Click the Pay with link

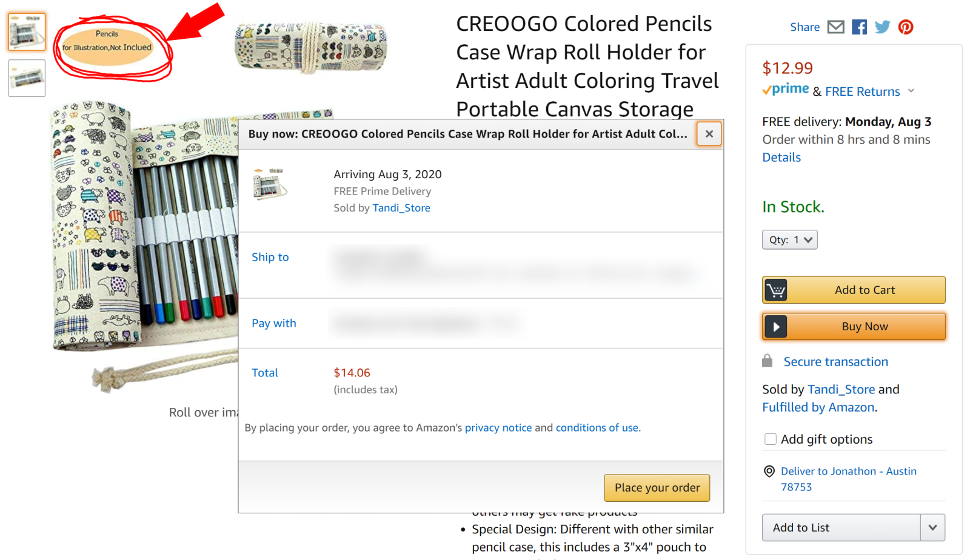(x=274, y=323)
